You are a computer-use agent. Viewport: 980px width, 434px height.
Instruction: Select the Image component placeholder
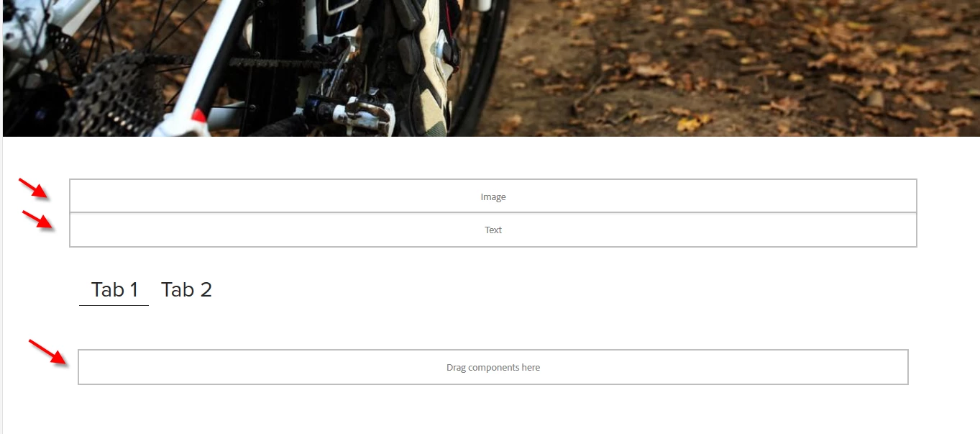[x=493, y=196]
